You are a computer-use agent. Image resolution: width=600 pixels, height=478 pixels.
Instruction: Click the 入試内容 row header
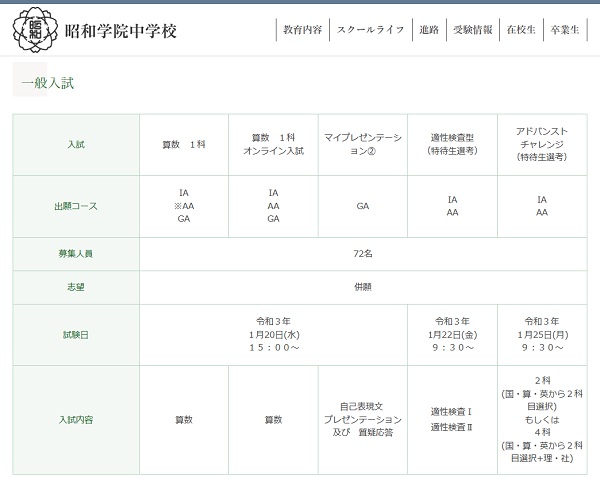[x=76, y=420]
